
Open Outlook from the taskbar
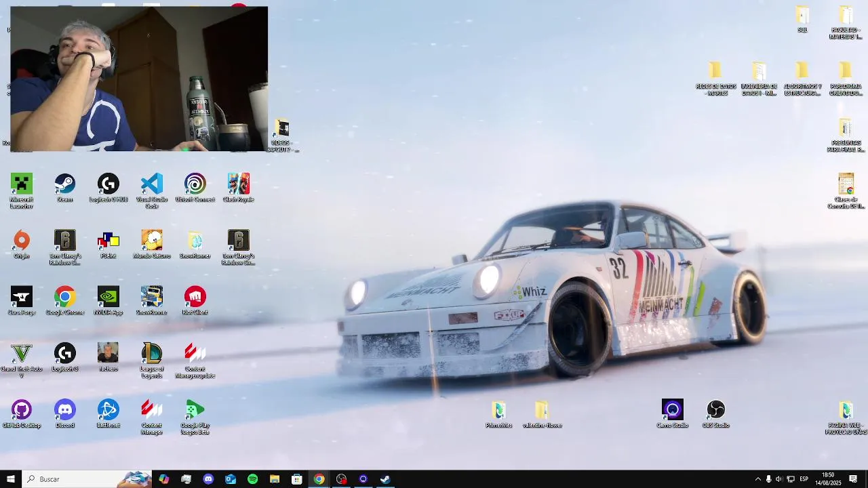pos(231,479)
